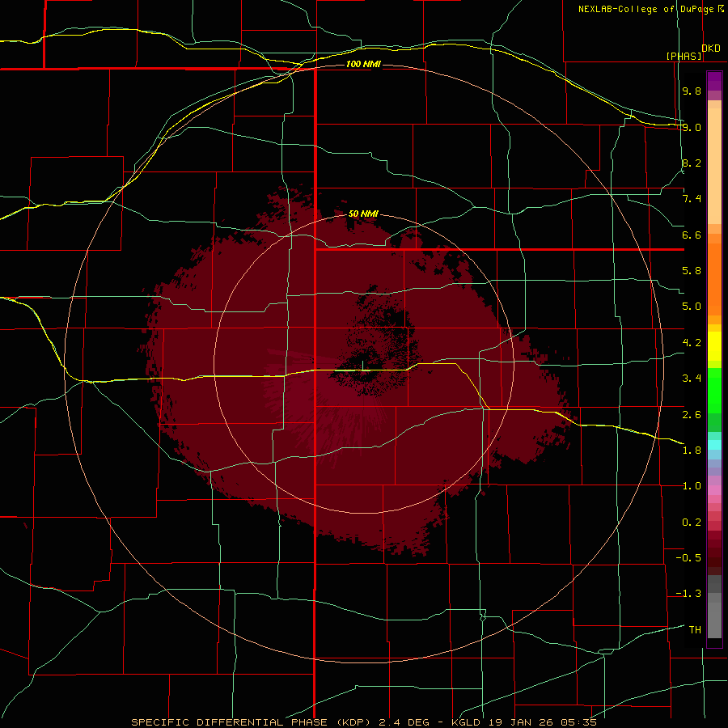Click the -0.5 color scale label
The height and width of the screenshot is (728, 728).
(688, 558)
